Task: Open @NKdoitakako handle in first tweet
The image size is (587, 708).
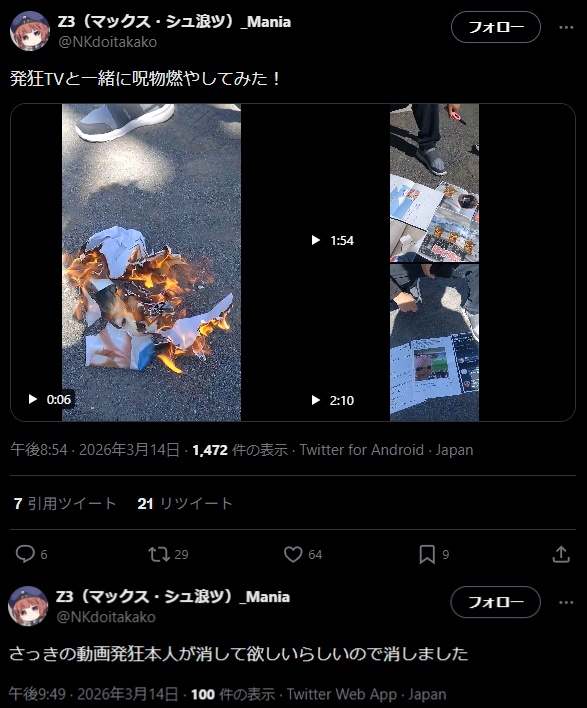Action: 107,42
